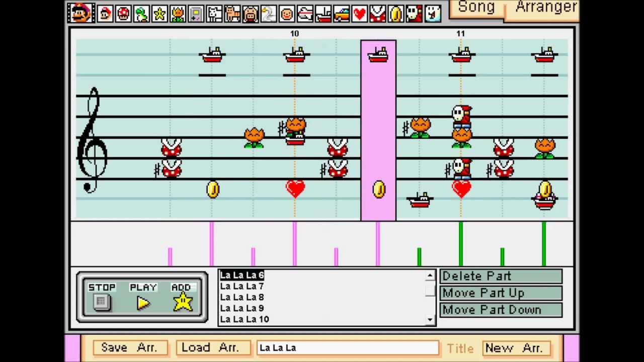This screenshot has height=362, width=644.
Task: Select the Dog instrument icon
Action: [x=214, y=14]
